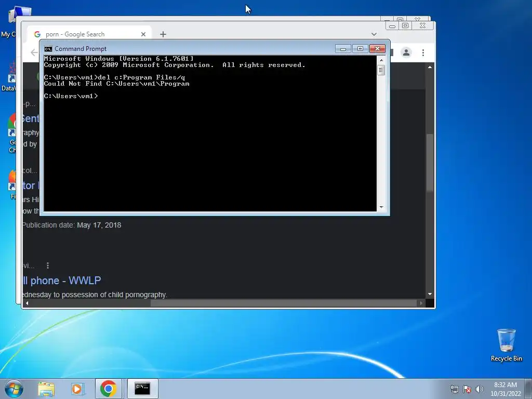The width and height of the screenshot is (532, 399).
Task: Expand Chrome's tab search chevron
Action: click(x=374, y=34)
